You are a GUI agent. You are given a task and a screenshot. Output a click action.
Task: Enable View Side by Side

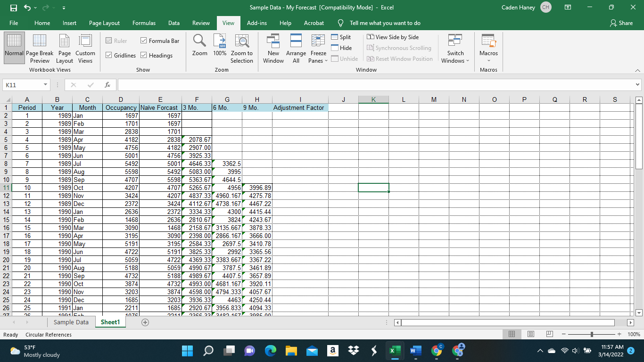[392, 37]
